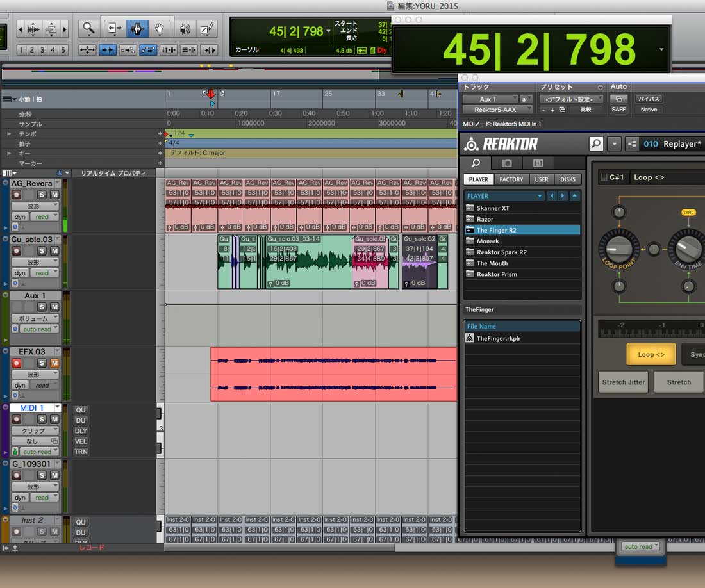Adjust the ENV TIME knob
The height and width of the screenshot is (588, 705).
(x=688, y=249)
